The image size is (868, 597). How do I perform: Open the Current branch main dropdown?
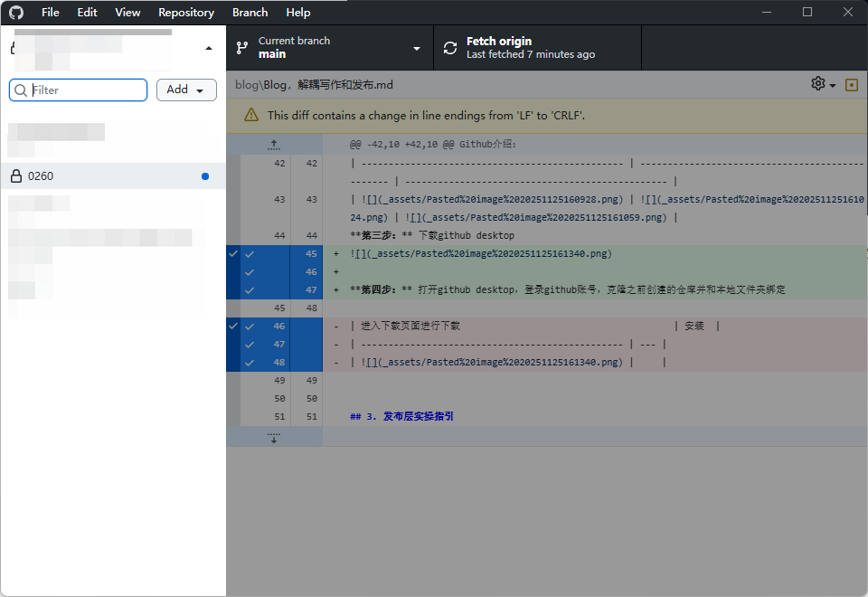[330, 48]
